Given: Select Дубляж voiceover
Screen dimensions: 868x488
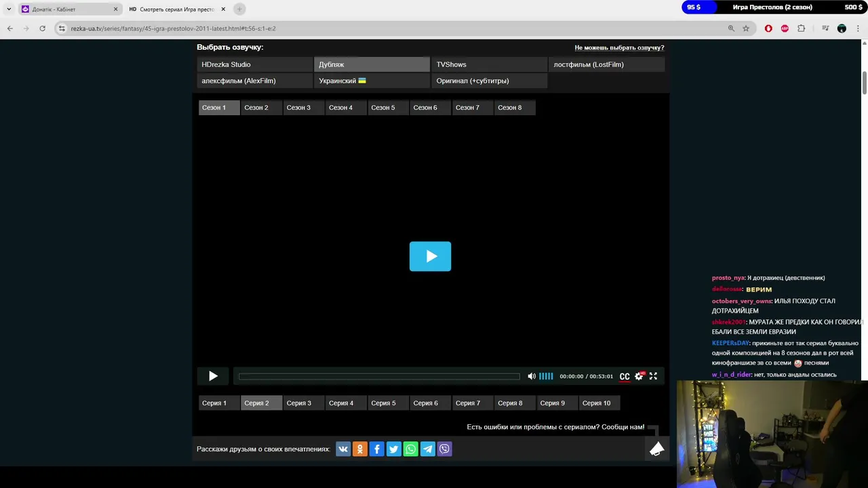Looking at the screenshot, I should (372, 64).
